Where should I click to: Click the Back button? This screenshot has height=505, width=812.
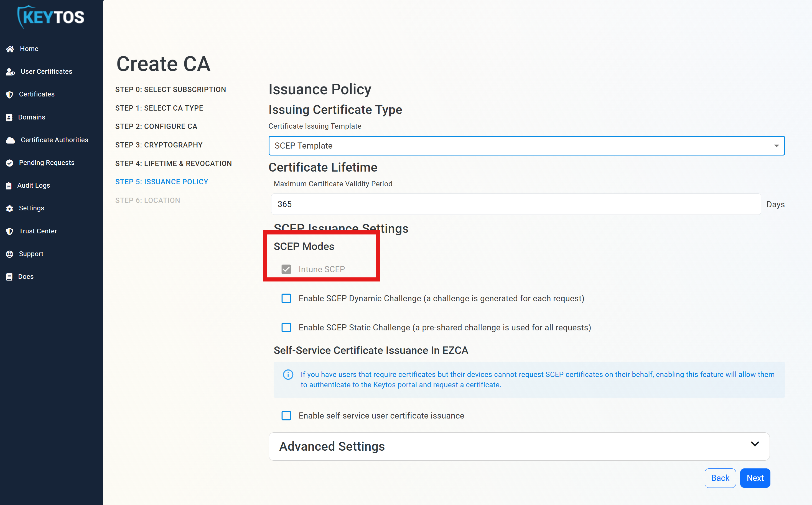click(x=720, y=478)
